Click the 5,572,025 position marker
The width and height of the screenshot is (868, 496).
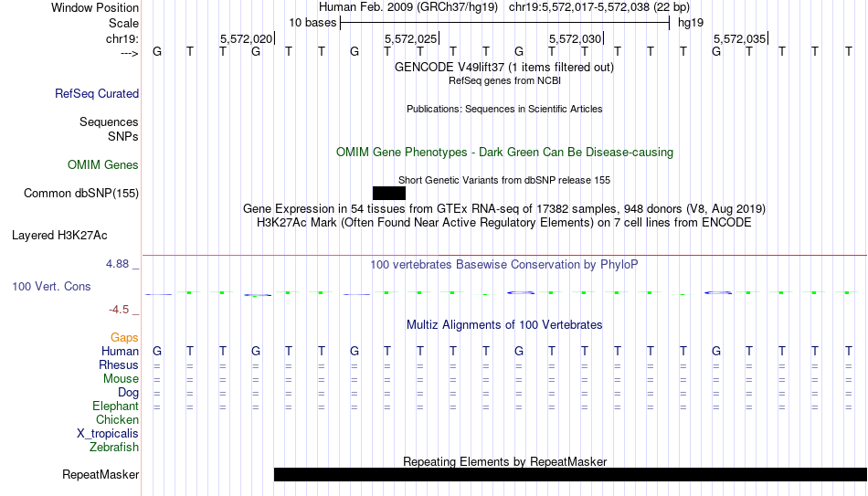click(x=411, y=38)
